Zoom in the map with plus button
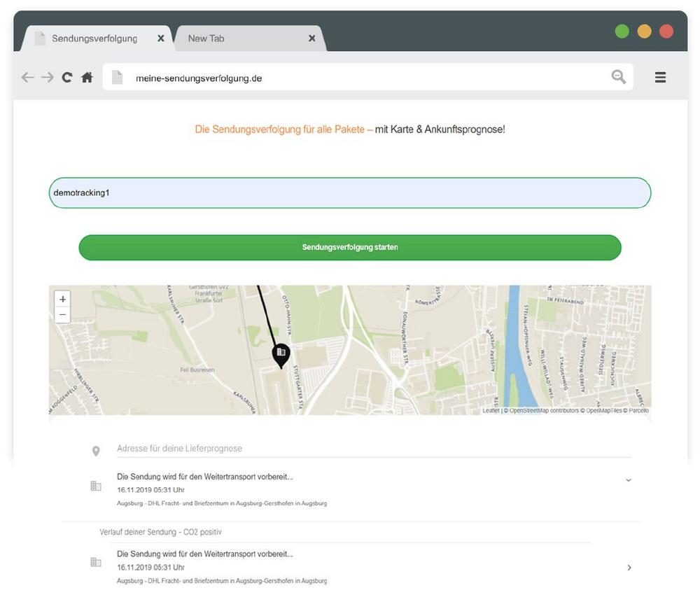The image size is (700, 604). click(x=63, y=299)
